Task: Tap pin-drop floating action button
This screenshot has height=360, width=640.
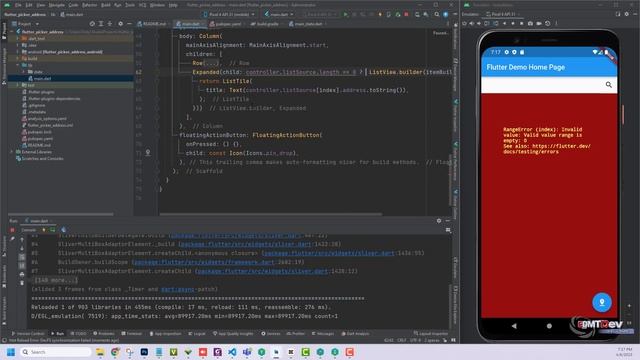Action: [602, 302]
